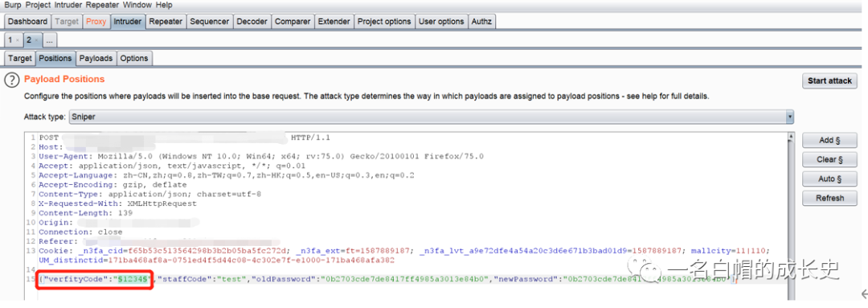Click the Content-Type header line
Viewport: 868px width, 308px height.
[x=150, y=194]
